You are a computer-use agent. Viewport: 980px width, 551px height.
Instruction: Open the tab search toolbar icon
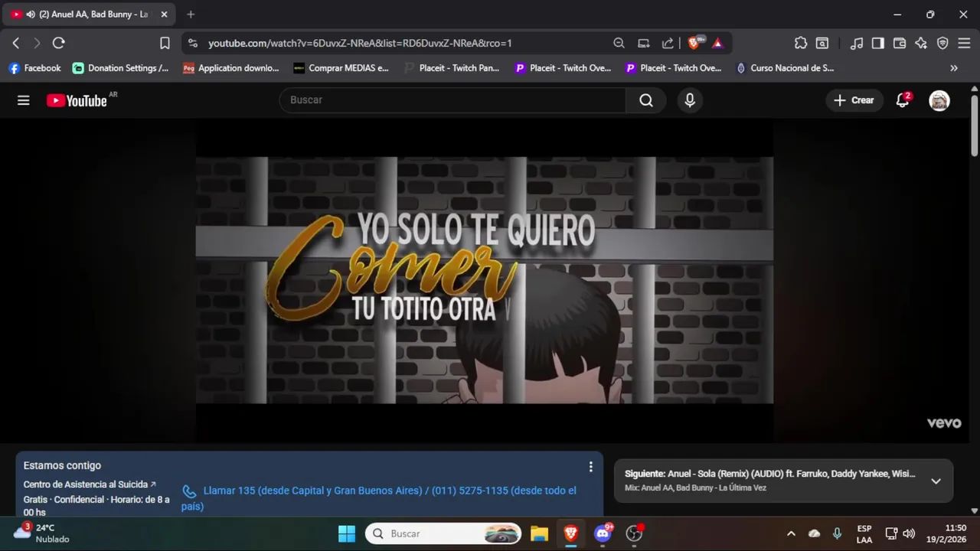click(x=822, y=43)
